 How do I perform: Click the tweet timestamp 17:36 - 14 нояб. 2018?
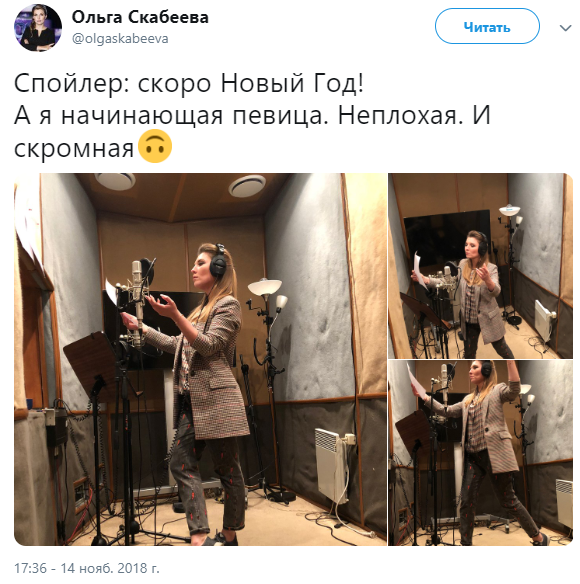click(x=86, y=568)
